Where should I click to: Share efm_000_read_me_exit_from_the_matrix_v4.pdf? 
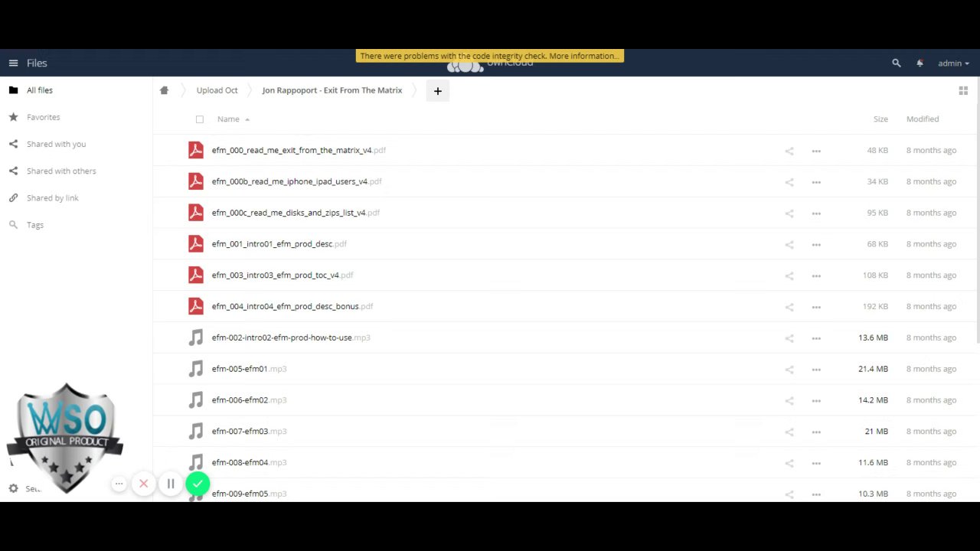(789, 151)
